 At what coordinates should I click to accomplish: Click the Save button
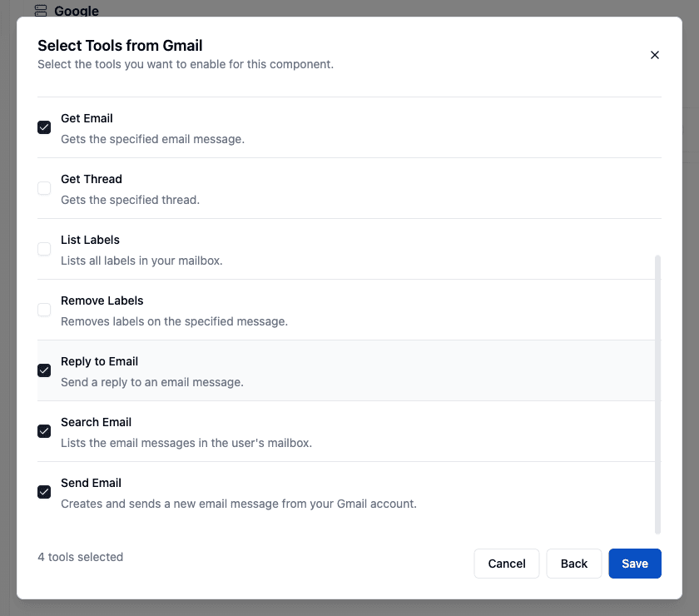coord(635,564)
